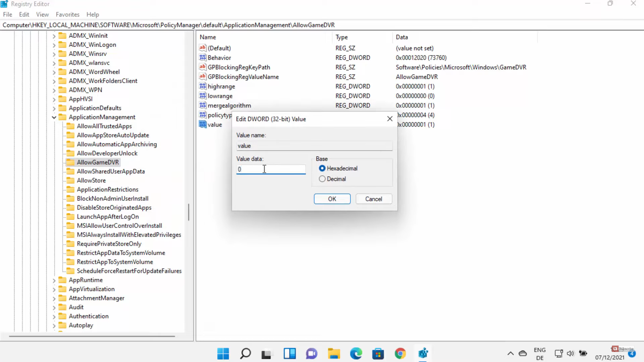Open the Favorites menu
This screenshot has height=362, width=644.
(67, 14)
